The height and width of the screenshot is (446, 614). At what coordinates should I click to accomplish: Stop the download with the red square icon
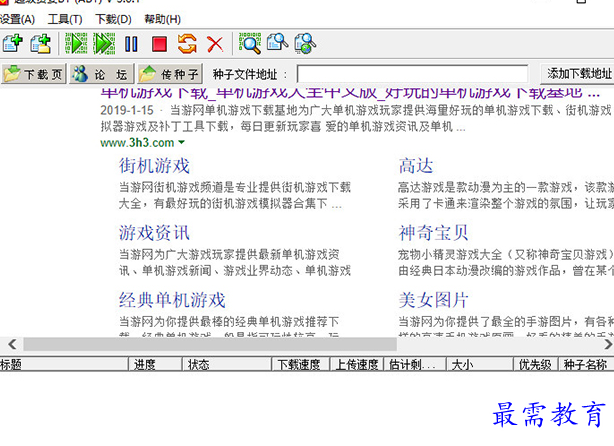point(159,44)
